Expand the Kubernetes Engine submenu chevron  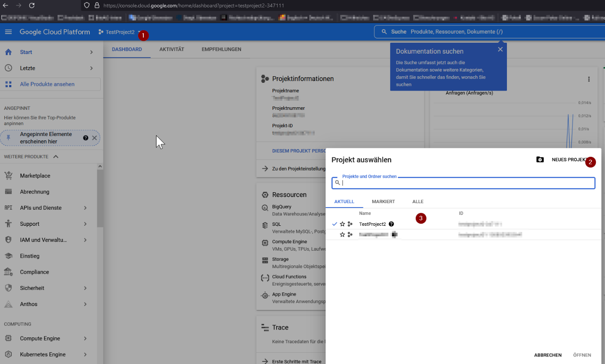click(x=85, y=354)
